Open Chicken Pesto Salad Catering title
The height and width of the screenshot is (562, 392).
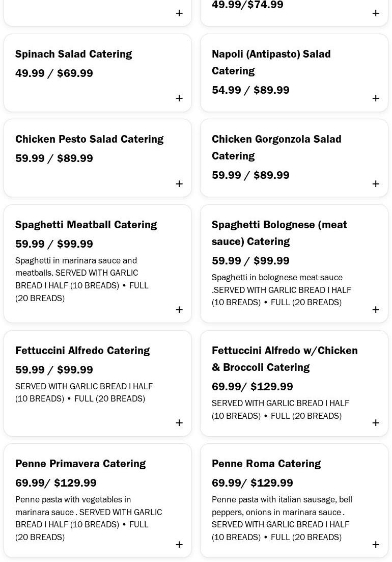tap(89, 139)
